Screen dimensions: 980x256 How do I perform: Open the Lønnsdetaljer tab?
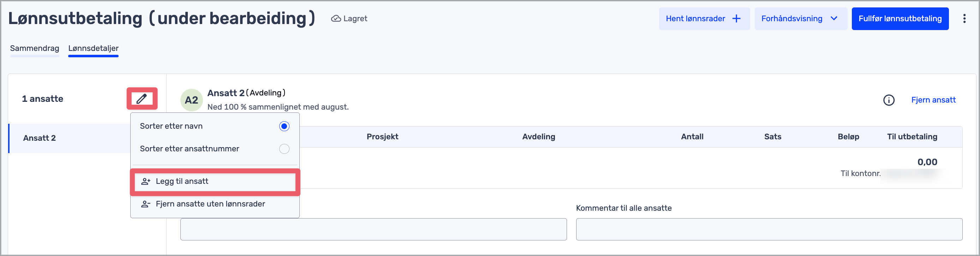pos(93,48)
